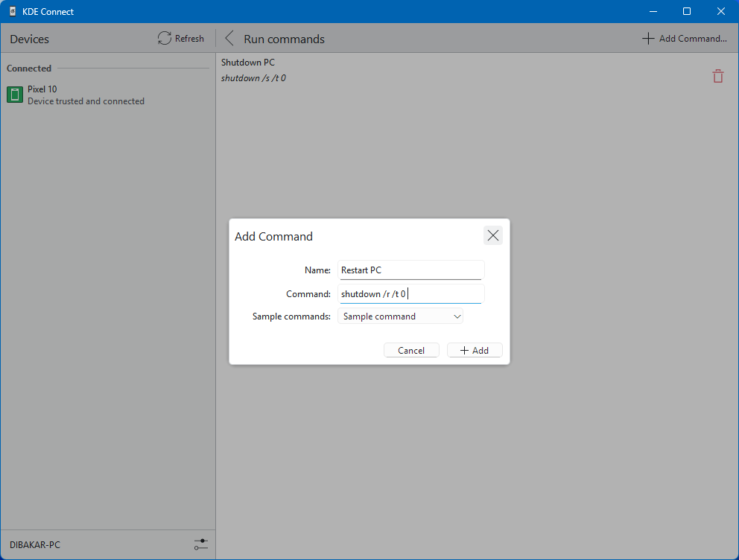Focus the Command input field

click(x=411, y=294)
